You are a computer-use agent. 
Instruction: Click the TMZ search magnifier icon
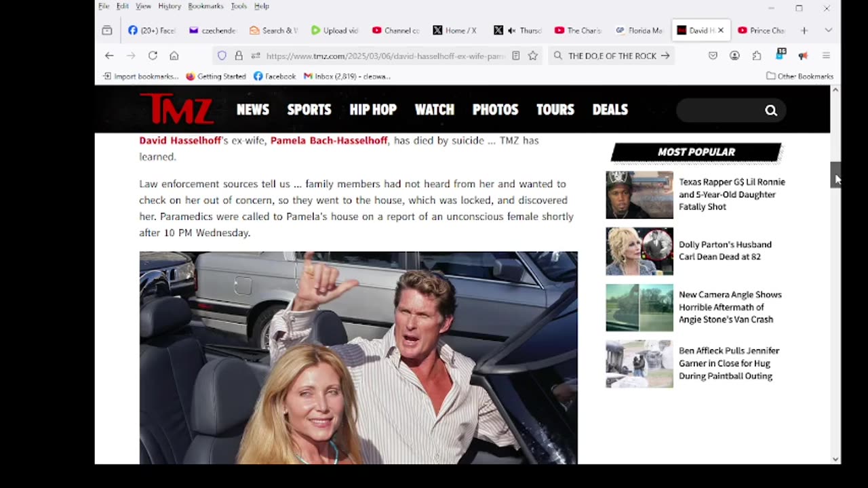coord(771,110)
